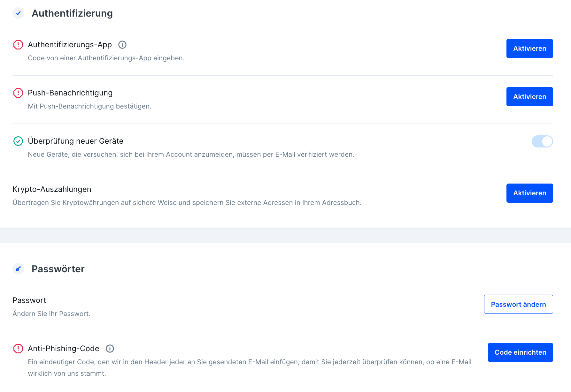This screenshot has height=392, width=571.
Task: Click the red warning icon for Authentifizierungs-App
Action: [x=18, y=45]
